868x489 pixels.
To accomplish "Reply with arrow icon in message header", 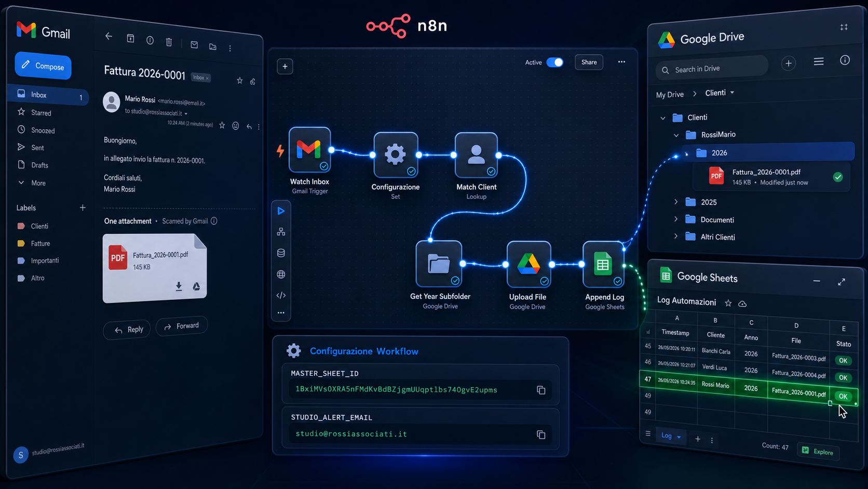I will click(x=249, y=126).
